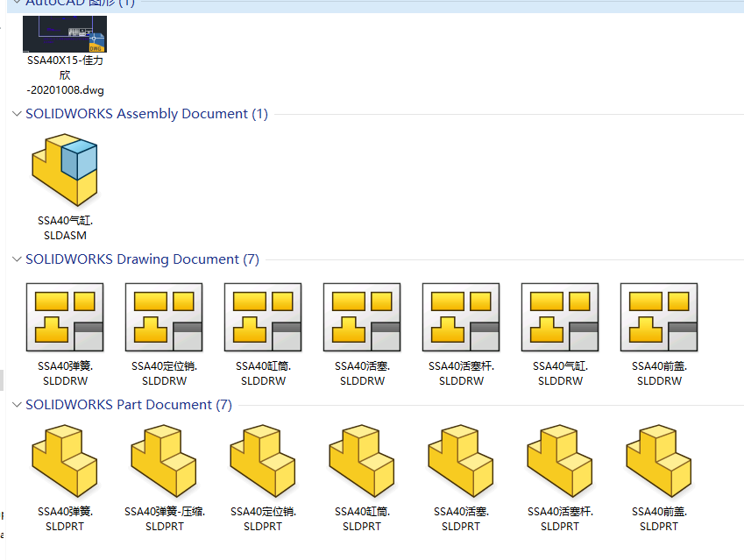
Task: Select the SSA40前盖.SLDPRT part icon
Action: click(659, 461)
